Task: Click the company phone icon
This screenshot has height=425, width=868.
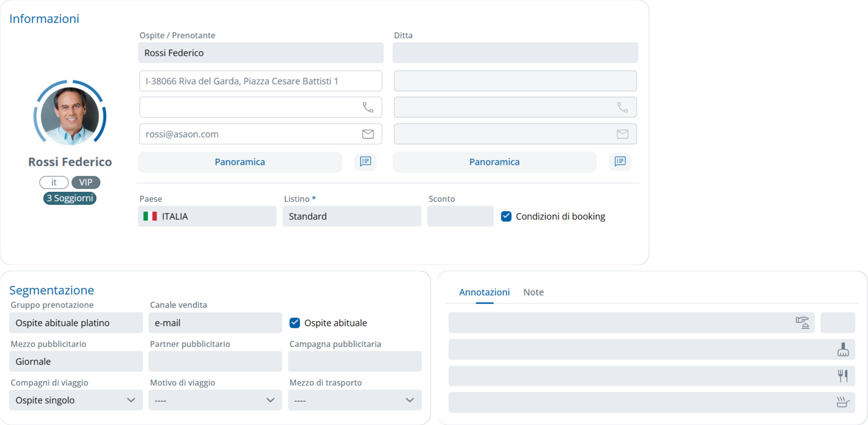Action: click(x=622, y=107)
